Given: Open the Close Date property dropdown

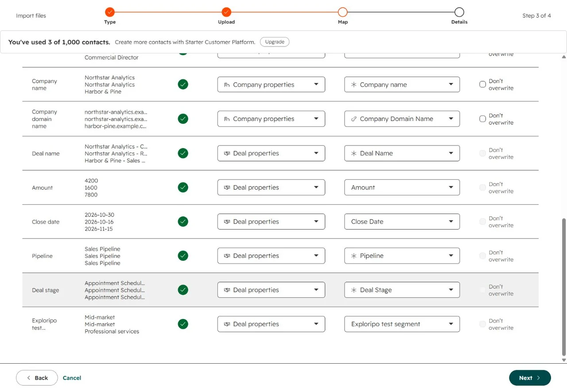Looking at the screenshot, I should tap(402, 222).
